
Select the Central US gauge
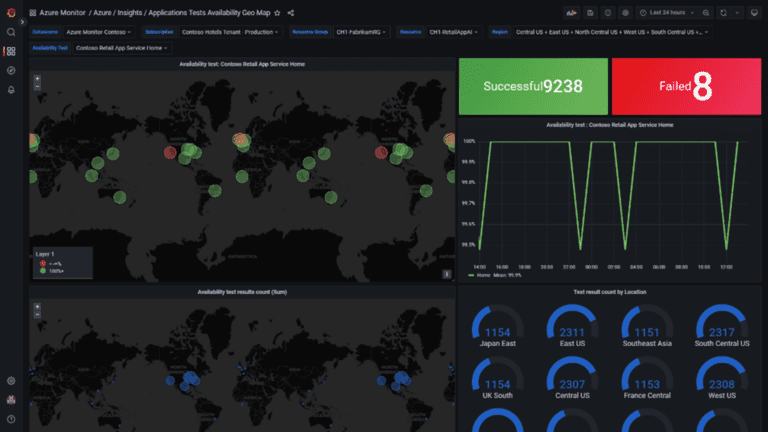coord(572,378)
